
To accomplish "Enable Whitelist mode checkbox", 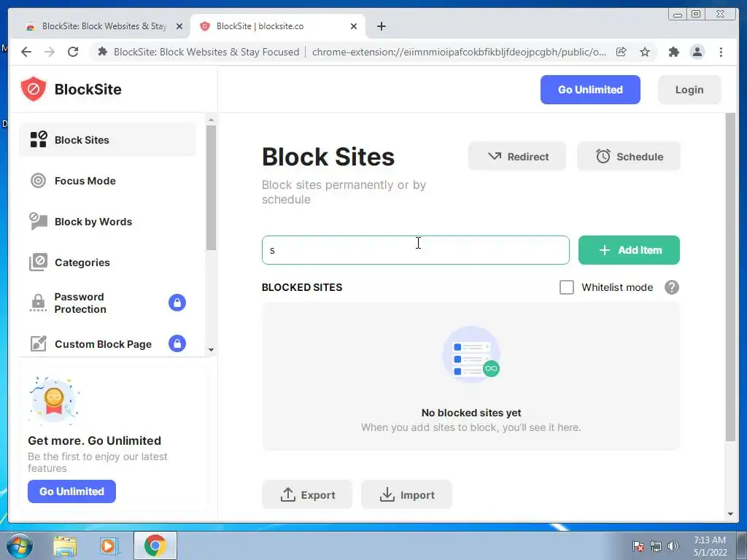I will (x=566, y=287).
